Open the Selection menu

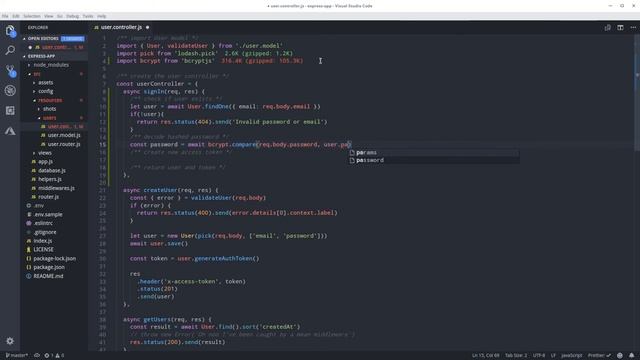click(x=31, y=16)
